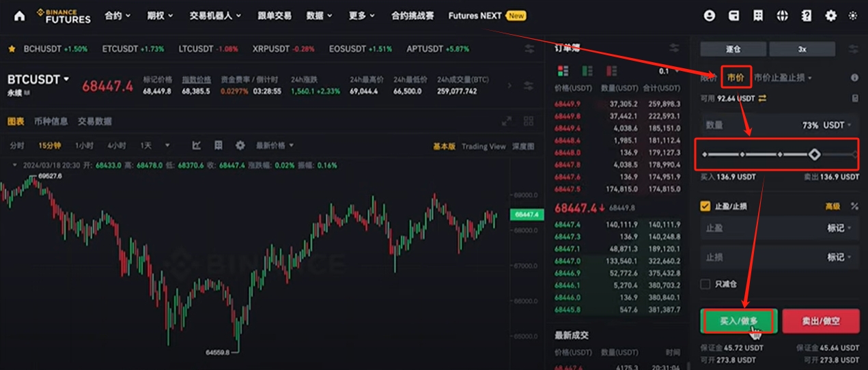The width and height of the screenshot is (868, 370).
Task: Select the 1小时 interval
Action: point(84,145)
